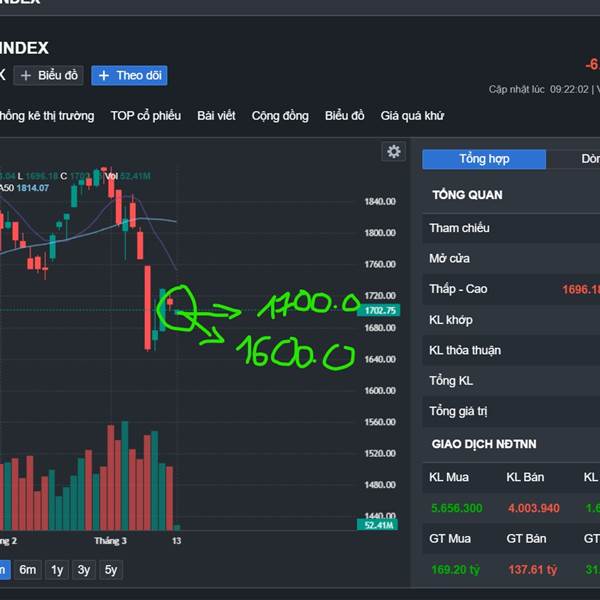Image resolution: width=600 pixels, height=600 pixels.
Task: Click the 52.41M volume label on axis
Action: click(377, 525)
